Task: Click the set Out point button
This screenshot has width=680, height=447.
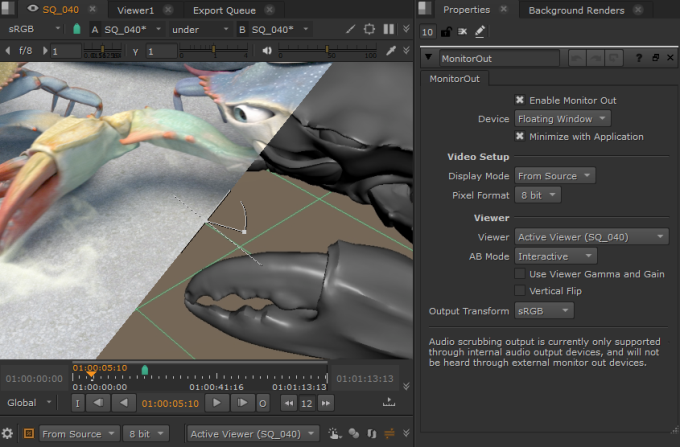Action: [x=262, y=403]
